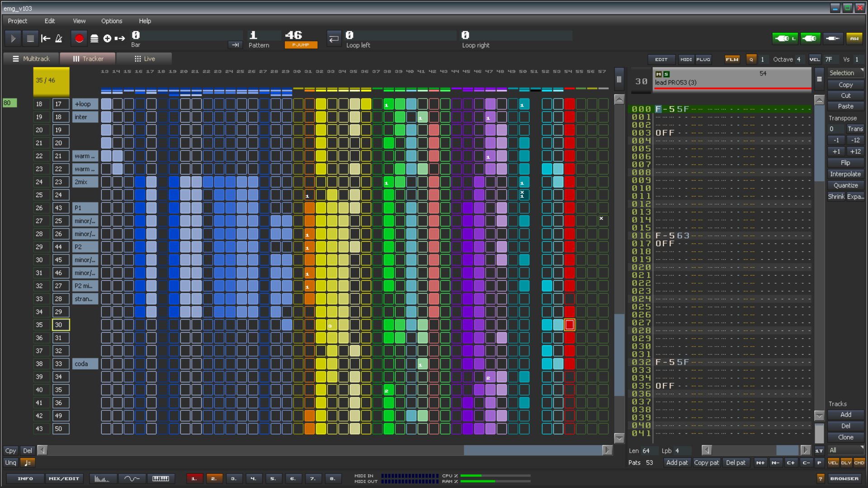
Task: Mute the lead PRO53 track with M
Action: click(658, 74)
